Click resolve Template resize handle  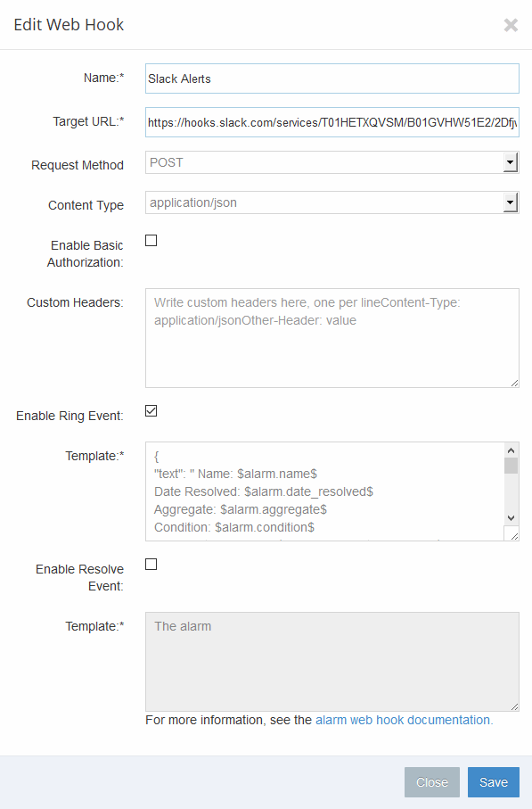514,706
